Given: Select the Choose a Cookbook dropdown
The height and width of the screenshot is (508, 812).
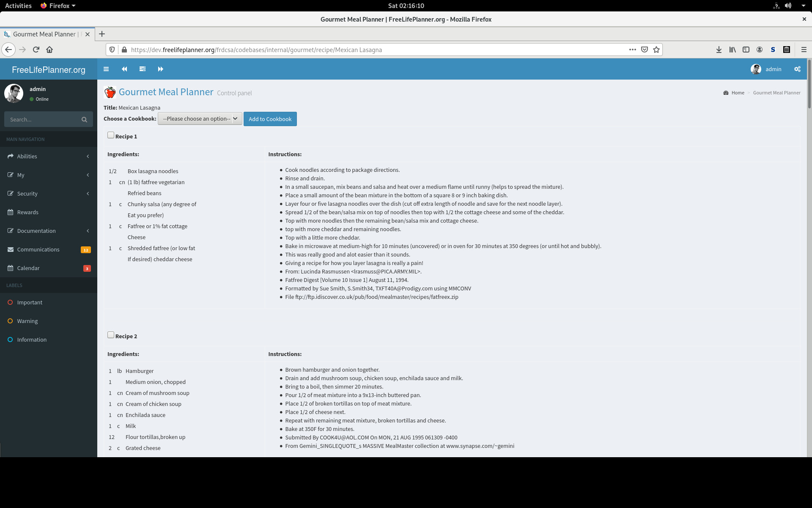Looking at the screenshot, I should click(x=198, y=118).
